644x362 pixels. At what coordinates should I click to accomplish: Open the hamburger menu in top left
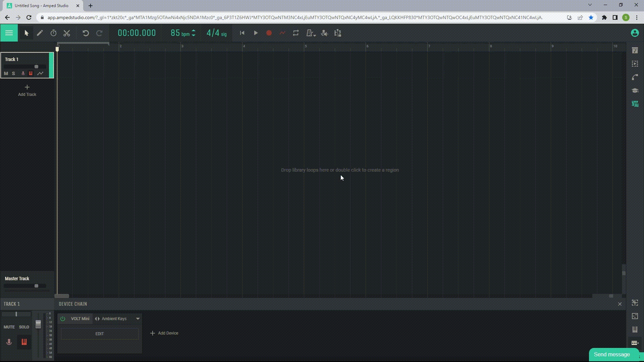(9, 33)
